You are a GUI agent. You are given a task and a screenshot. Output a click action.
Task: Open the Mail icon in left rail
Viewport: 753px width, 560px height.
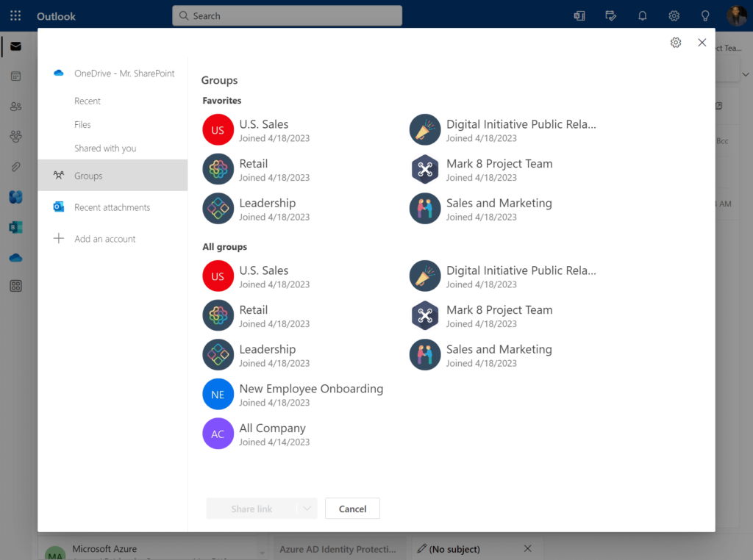[15, 46]
